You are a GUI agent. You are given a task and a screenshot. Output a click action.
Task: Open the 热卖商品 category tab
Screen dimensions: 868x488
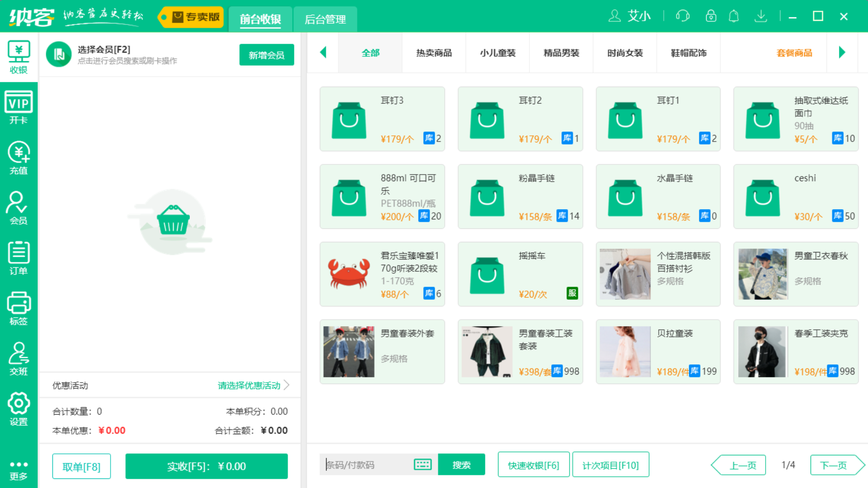click(433, 52)
